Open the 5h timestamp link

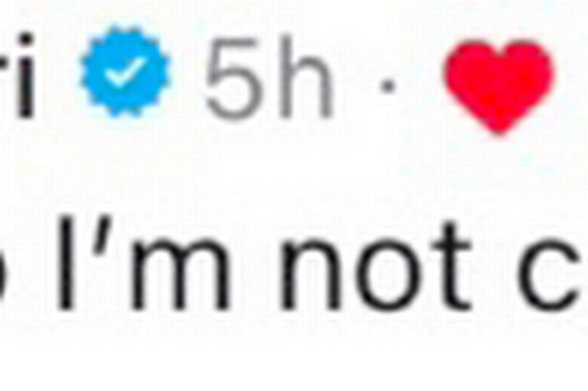point(269,77)
